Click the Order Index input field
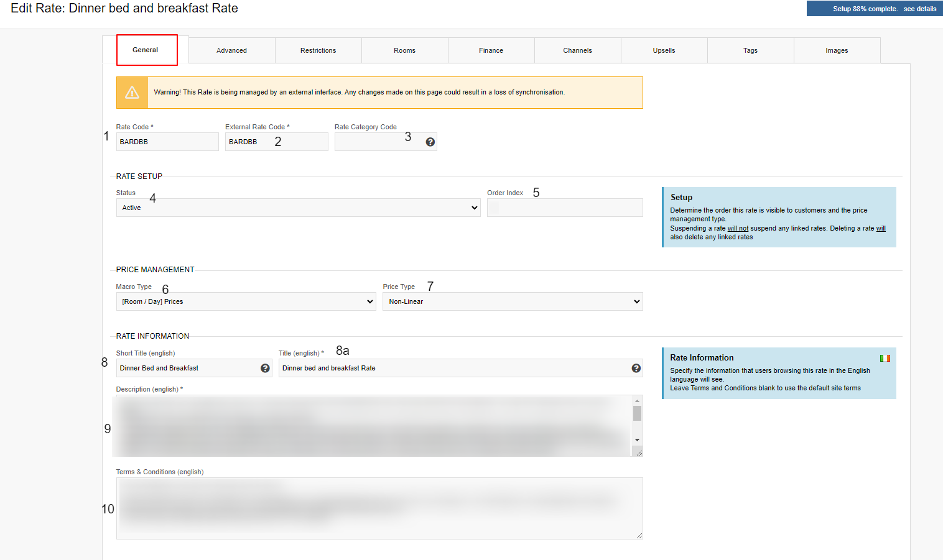943x560 pixels. (x=565, y=208)
